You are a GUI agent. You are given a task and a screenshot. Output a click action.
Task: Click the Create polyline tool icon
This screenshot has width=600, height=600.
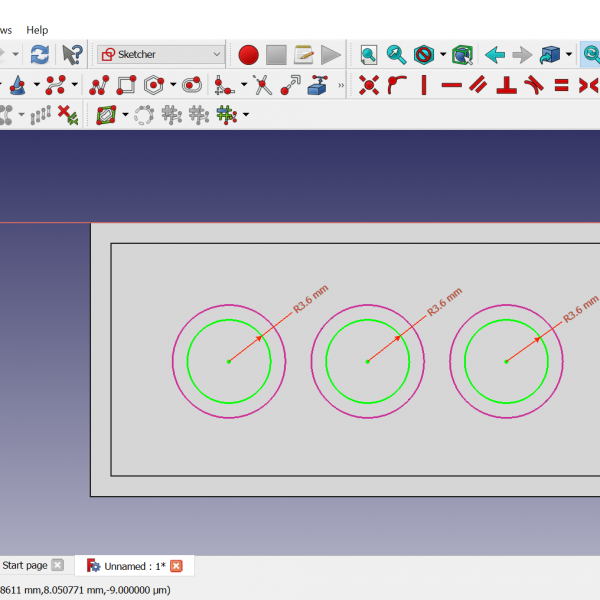99,85
